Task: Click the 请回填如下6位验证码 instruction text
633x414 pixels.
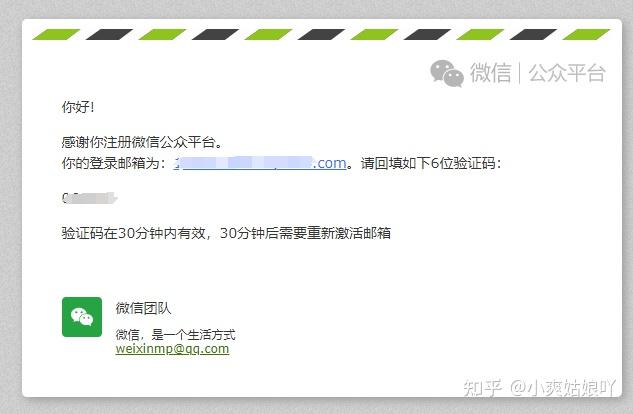Action: click(x=431, y=163)
